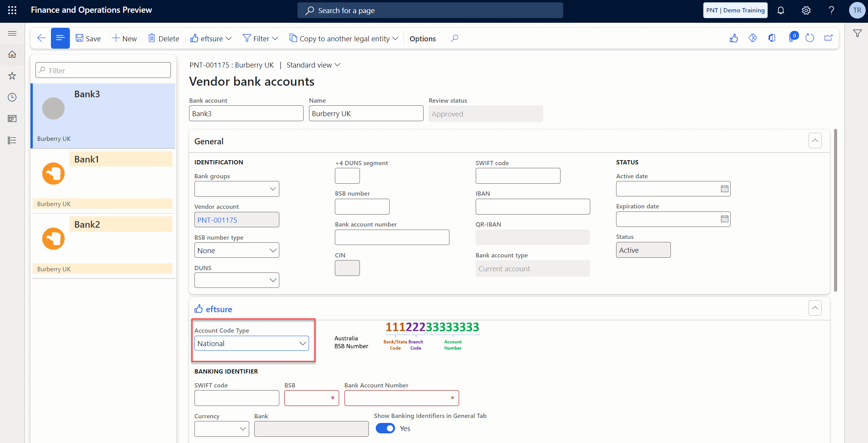The height and width of the screenshot is (443, 868).
Task: Click the IBAN input field
Action: coord(533,206)
